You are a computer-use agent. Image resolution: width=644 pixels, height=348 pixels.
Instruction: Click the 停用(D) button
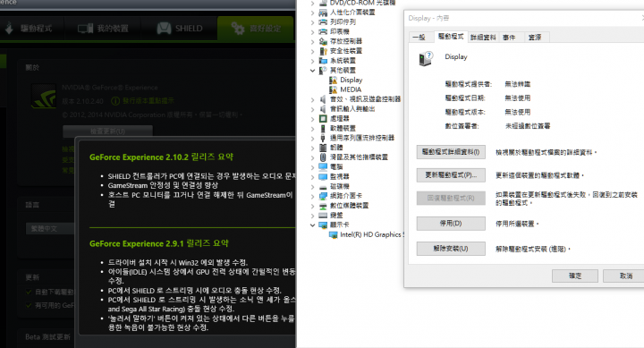click(451, 224)
